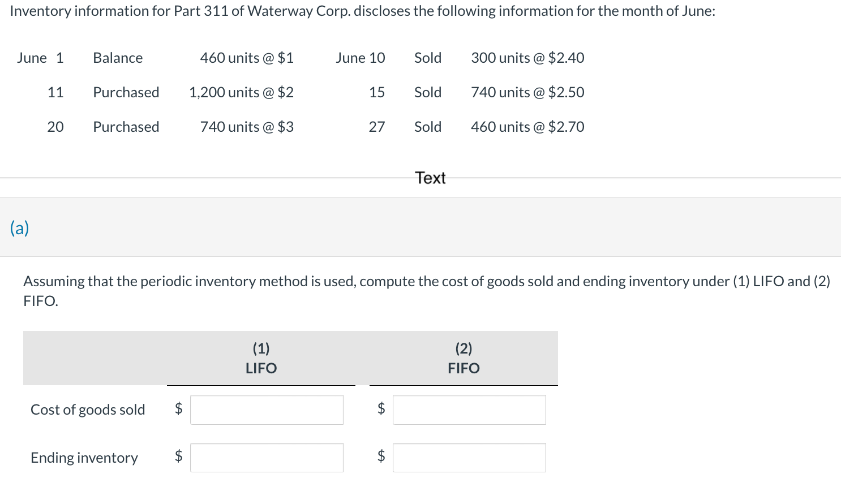Viewport: 841px width, 504px height.
Task: Select the June 11 Purchased line
Action: point(156,92)
